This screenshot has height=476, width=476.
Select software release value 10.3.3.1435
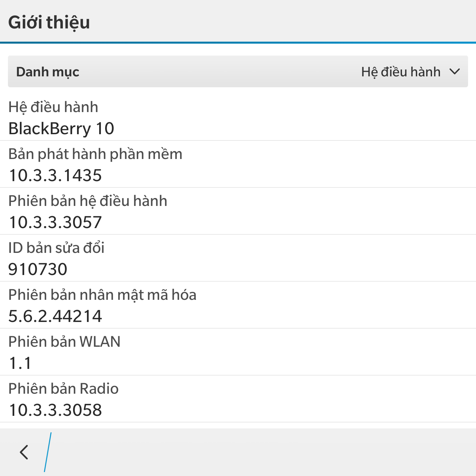[55, 175]
